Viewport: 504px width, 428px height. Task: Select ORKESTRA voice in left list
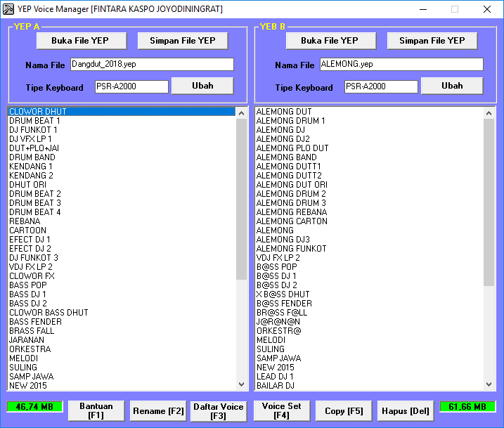point(121,349)
